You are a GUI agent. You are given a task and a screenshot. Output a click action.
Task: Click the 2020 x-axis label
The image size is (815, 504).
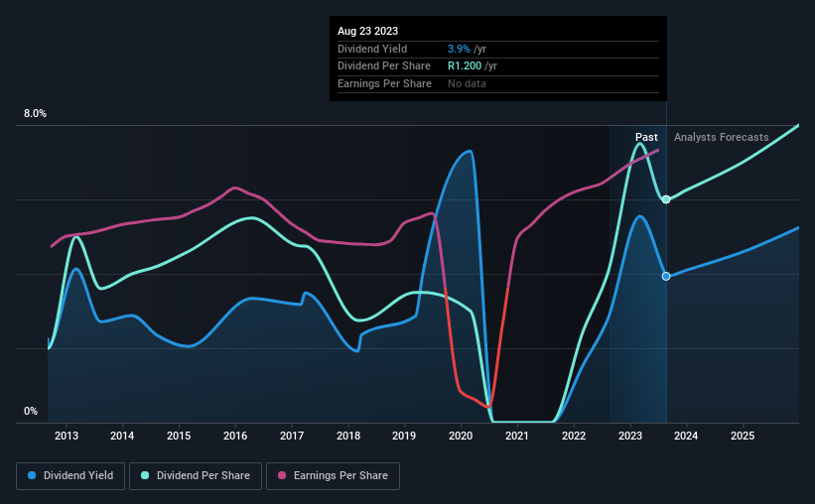(x=461, y=436)
